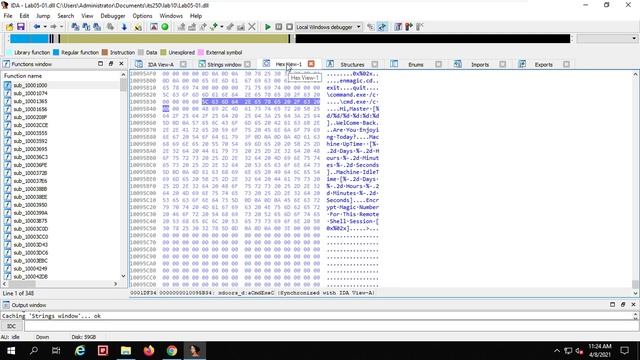Viewport: 640px width, 360px height.
Task: Open the Local Windows debugger dropdown
Action: [329, 27]
